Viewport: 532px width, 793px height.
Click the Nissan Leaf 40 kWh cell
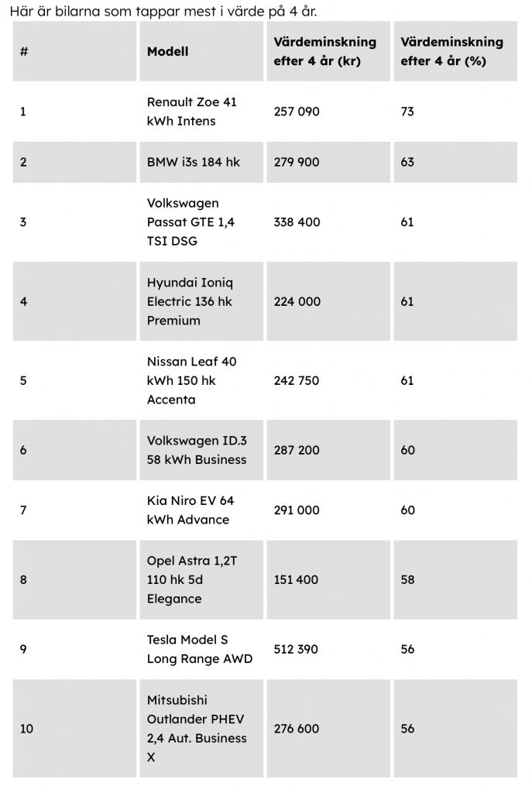pyautogui.click(x=191, y=380)
